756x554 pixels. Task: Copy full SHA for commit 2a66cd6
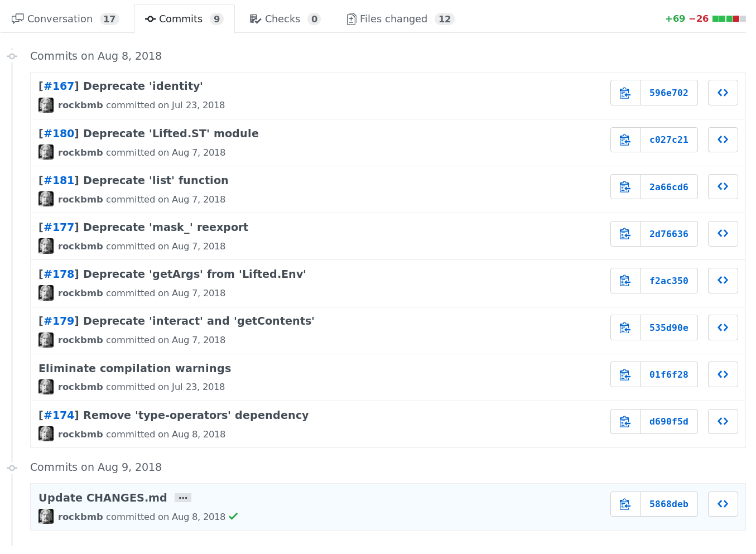click(x=625, y=187)
